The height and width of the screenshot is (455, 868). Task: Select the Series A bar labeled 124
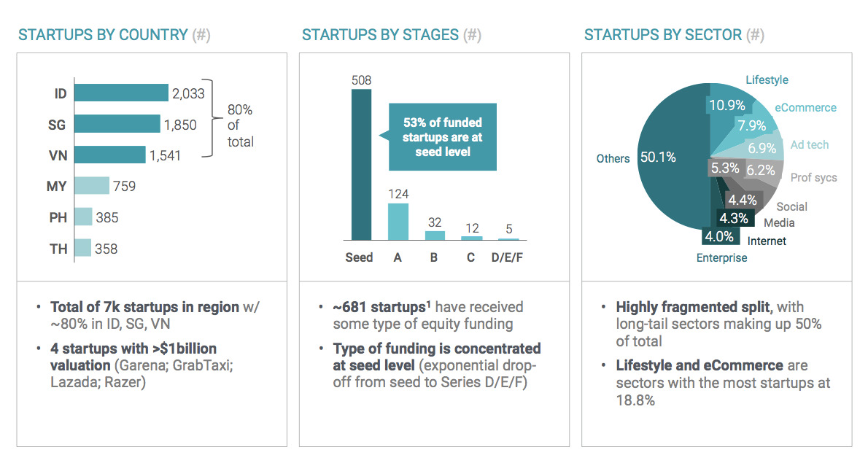pyautogui.click(x=398, y=222)
